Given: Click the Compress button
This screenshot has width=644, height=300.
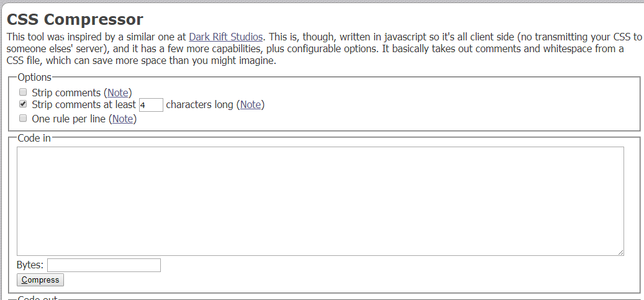Looking at the screenshot, I should 40,280.
